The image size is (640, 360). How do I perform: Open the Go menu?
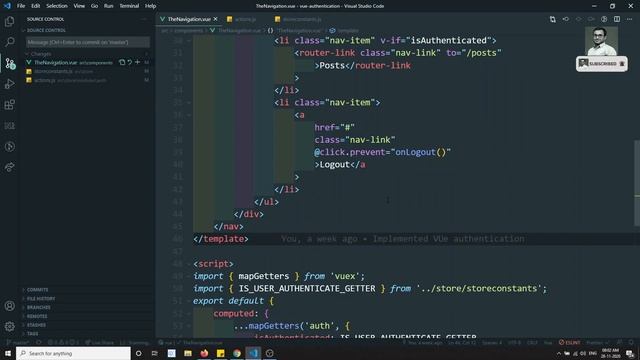pos(94,6)
